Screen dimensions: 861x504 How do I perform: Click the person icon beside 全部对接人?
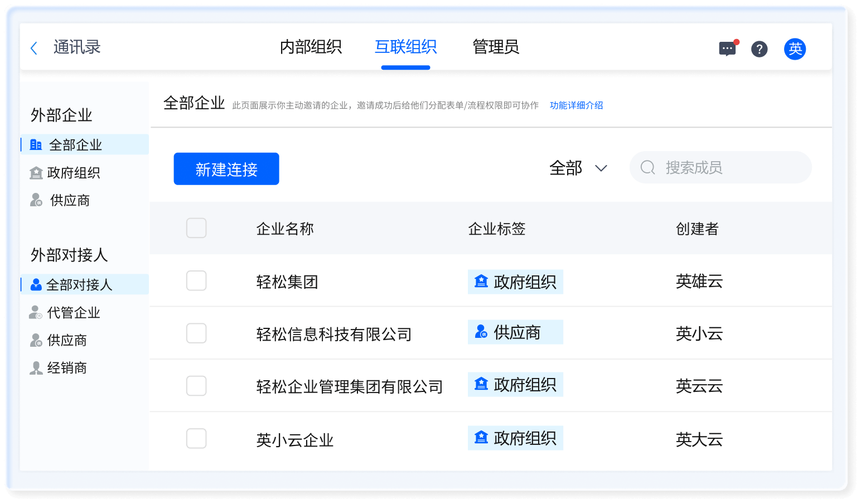[x=36, y=284]
